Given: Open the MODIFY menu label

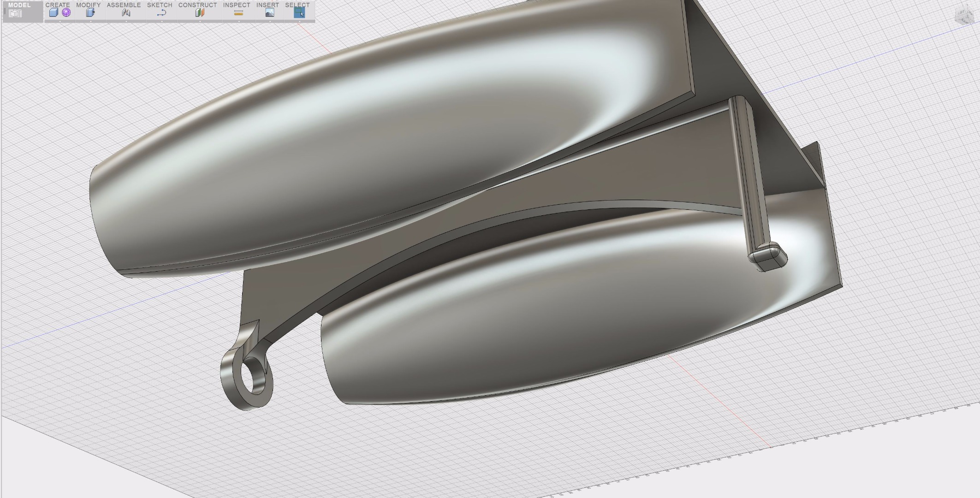Looking at the screenshot, I should click(x=89, y=5).
